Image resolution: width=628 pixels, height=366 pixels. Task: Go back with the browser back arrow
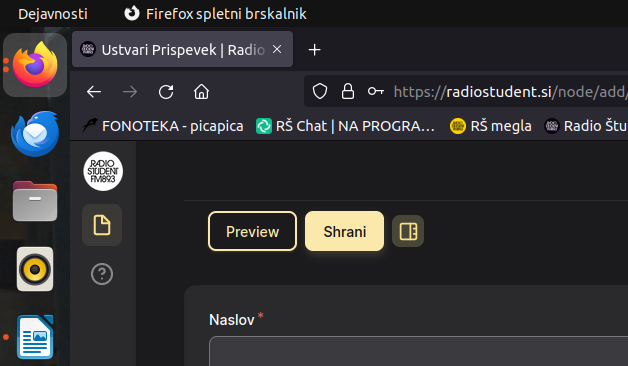tap(94, 92)
